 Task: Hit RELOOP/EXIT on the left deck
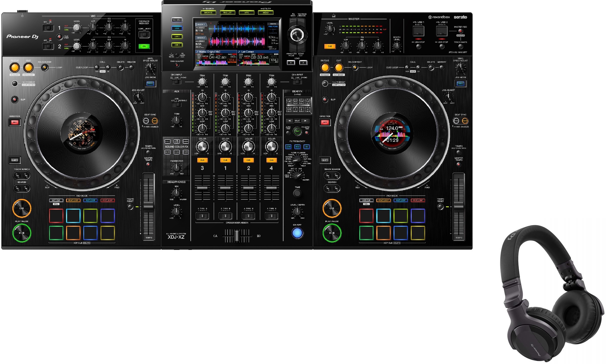click(x=45, y=67)
